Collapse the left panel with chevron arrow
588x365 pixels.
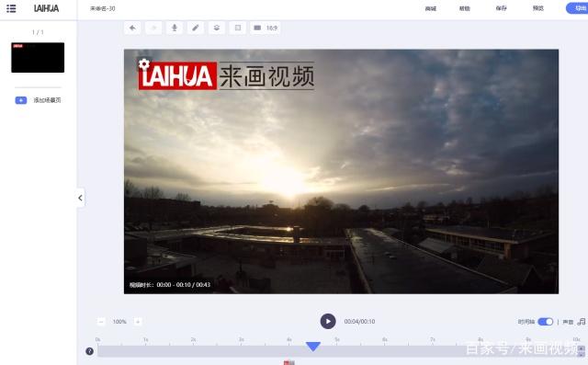[80, 198]
